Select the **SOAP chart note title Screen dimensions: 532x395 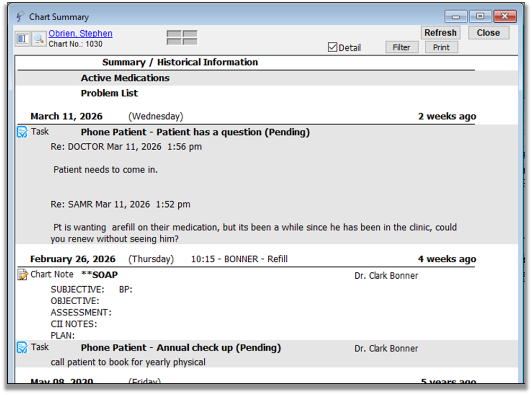coord(99,275)
